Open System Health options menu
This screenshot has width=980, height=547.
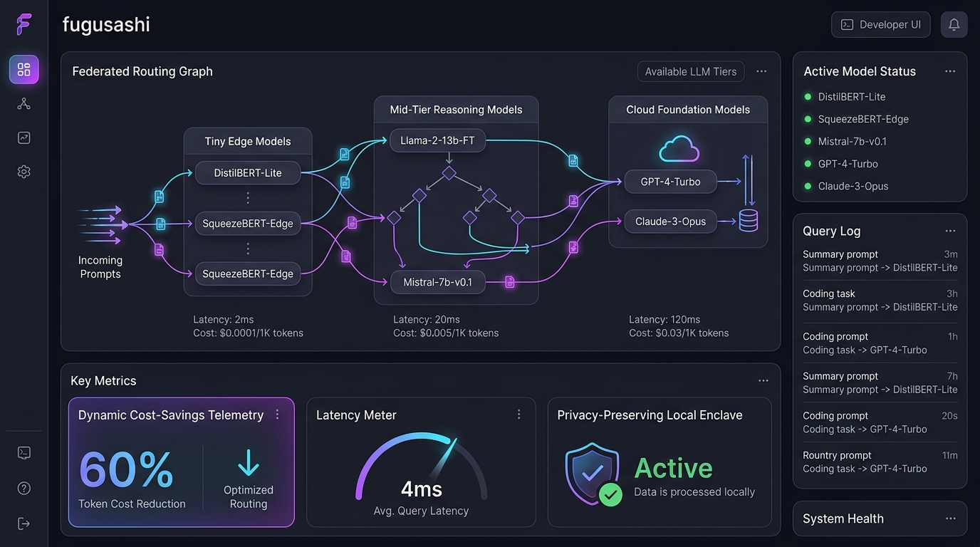tap(950, 519)
